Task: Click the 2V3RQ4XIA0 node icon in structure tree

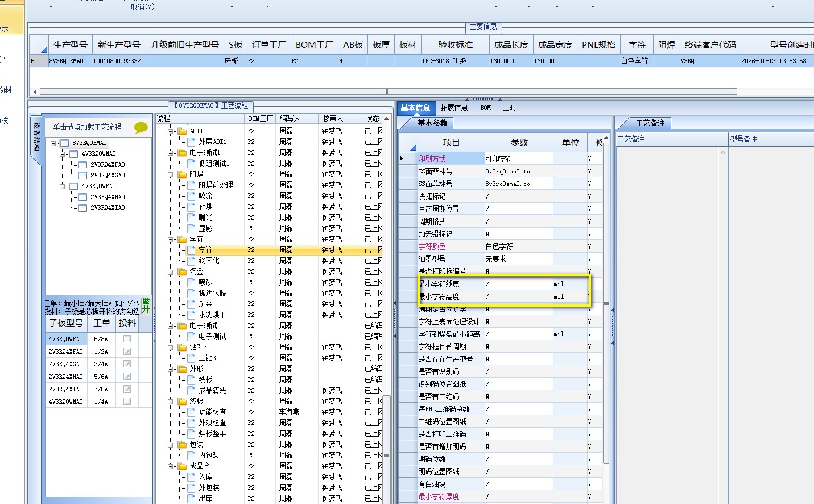Action: tap(83, 208)
